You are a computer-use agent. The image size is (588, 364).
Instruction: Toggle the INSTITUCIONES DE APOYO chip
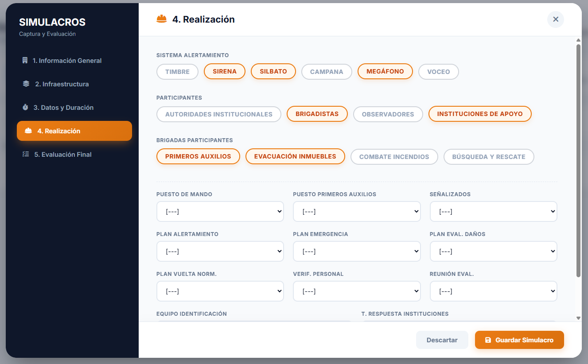coord(480,114)
